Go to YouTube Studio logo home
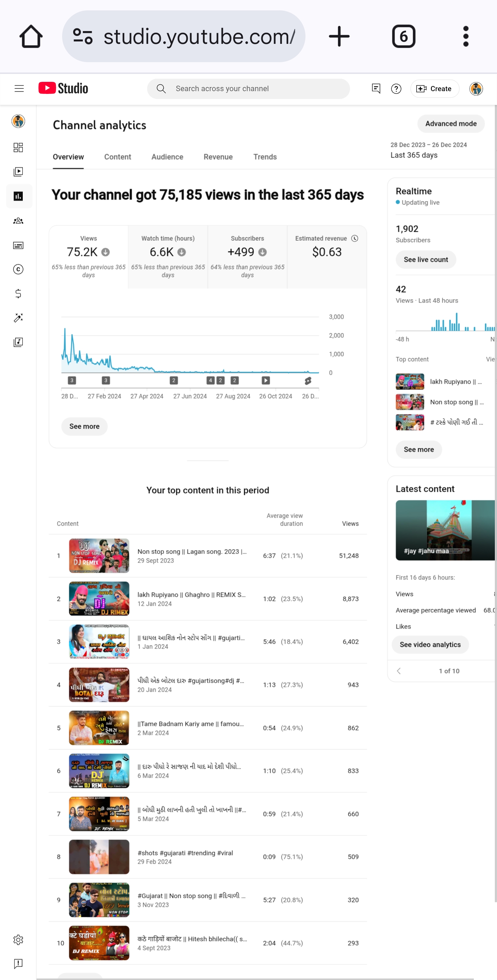 (63, 88)
